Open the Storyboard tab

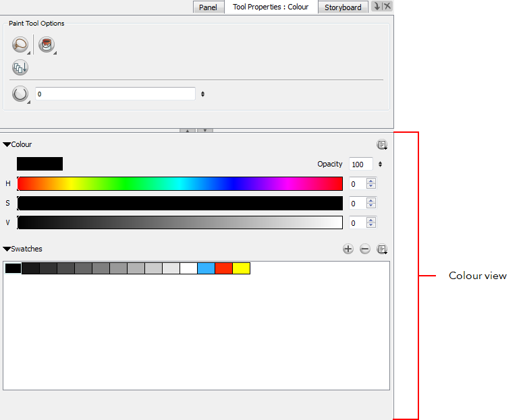tap(343, 7)
